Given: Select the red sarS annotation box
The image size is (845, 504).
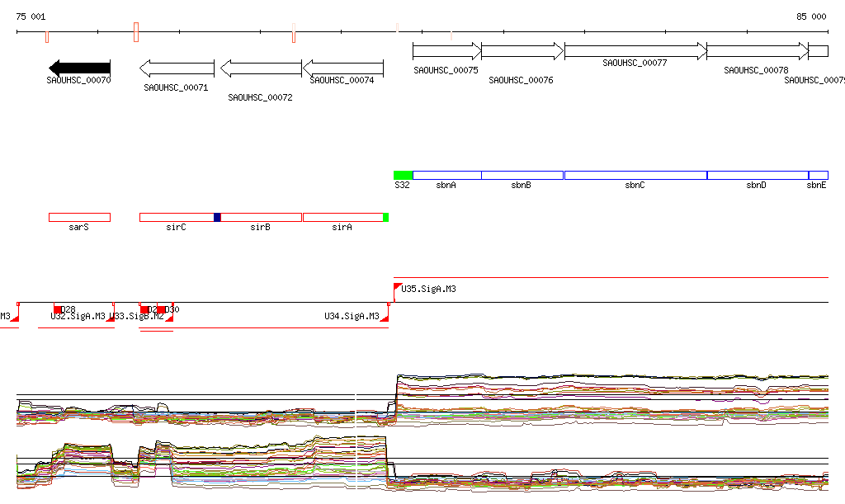Looking at the screenshot, I should tap(79, 217).
